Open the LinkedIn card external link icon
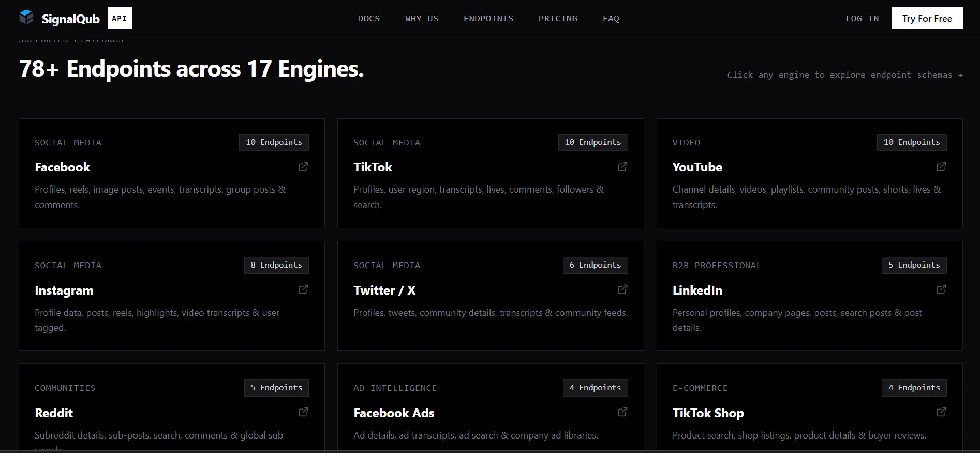Viewport: 980px width, 453px height. pyautogui.click(x=941, y=289)
